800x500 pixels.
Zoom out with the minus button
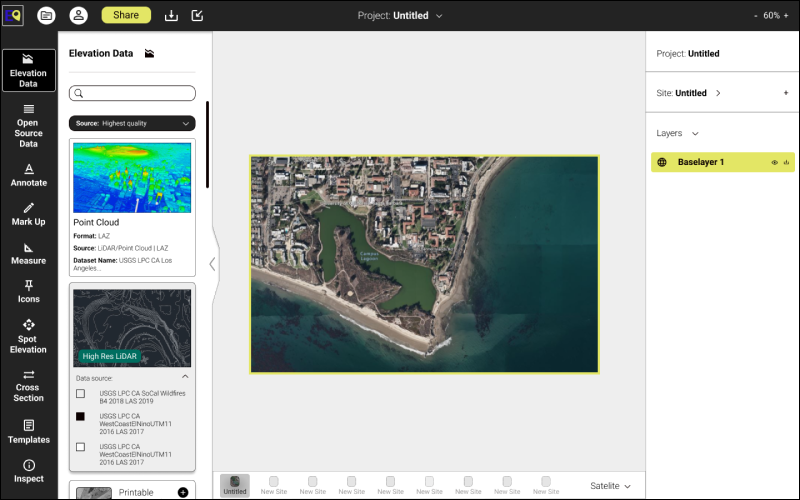point(756,16)
